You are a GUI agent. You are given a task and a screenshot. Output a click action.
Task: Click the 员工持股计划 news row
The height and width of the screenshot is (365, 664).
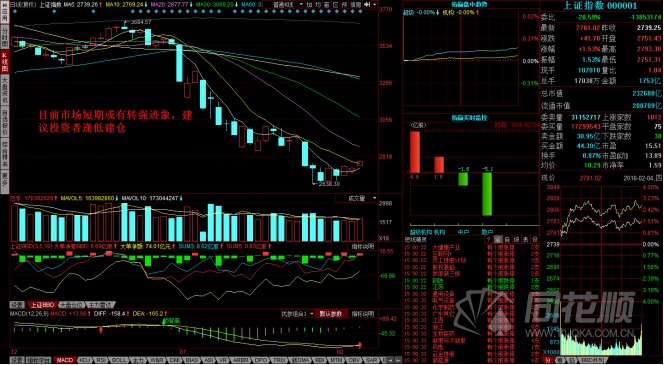coord(471,260)
